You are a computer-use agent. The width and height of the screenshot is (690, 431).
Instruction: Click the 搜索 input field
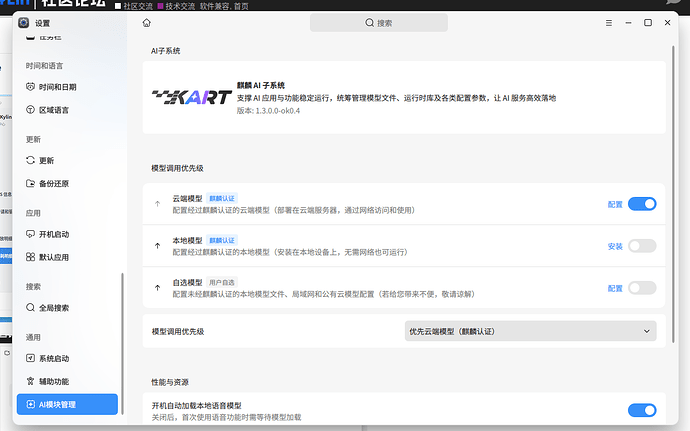point(379,22)
